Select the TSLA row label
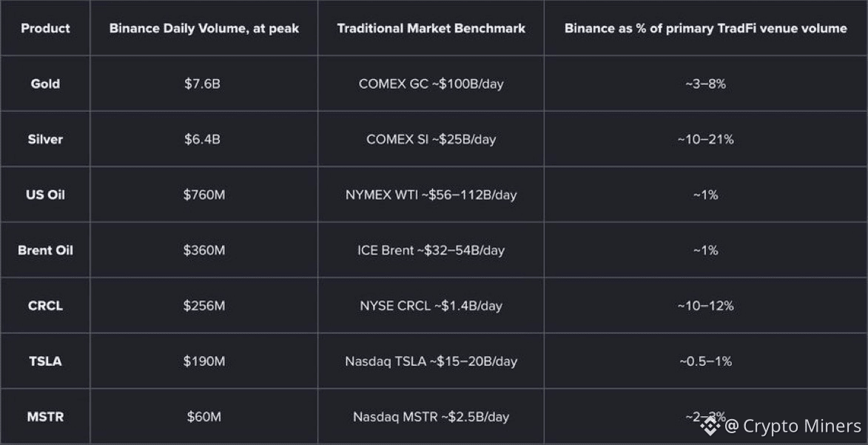Viewport: 868px width, 445px height. pyautogui.click(x=45, y=361)
